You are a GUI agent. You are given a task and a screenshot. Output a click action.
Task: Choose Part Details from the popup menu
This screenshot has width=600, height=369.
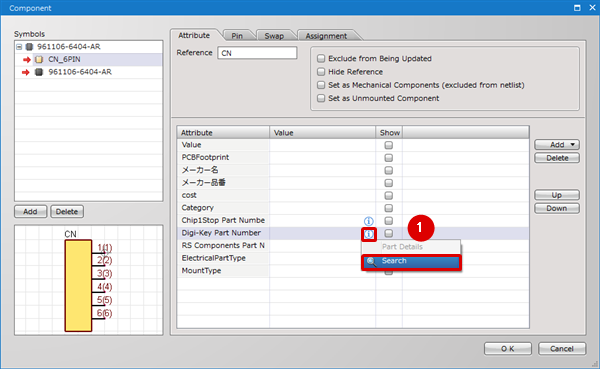(411, 247)
